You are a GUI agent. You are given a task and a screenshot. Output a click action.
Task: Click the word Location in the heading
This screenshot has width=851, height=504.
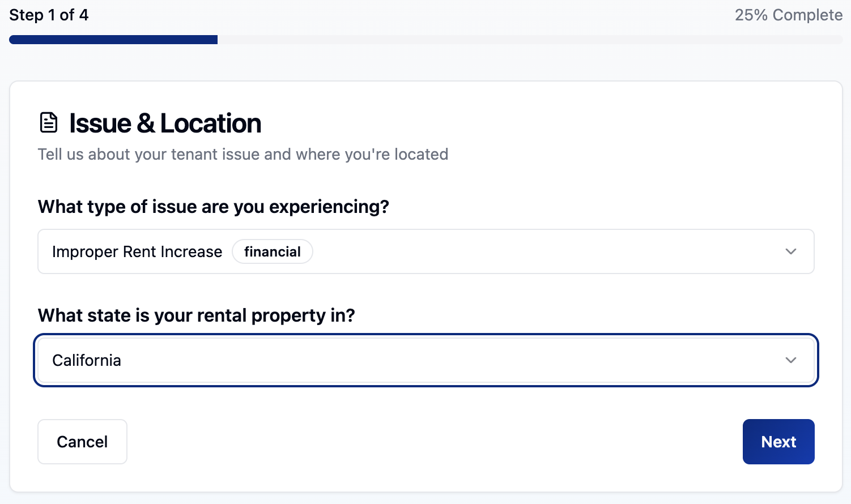[210, 123]
